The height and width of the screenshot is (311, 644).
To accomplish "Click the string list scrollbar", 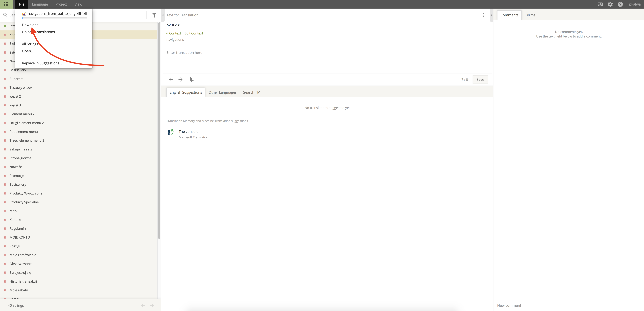I will click(x=159, y=130).
